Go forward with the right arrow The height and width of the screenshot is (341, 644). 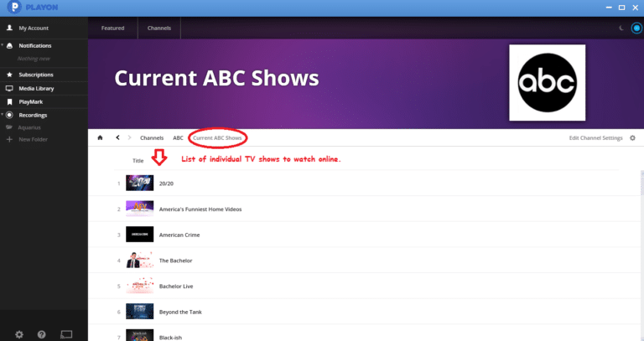tap(129, 137)
